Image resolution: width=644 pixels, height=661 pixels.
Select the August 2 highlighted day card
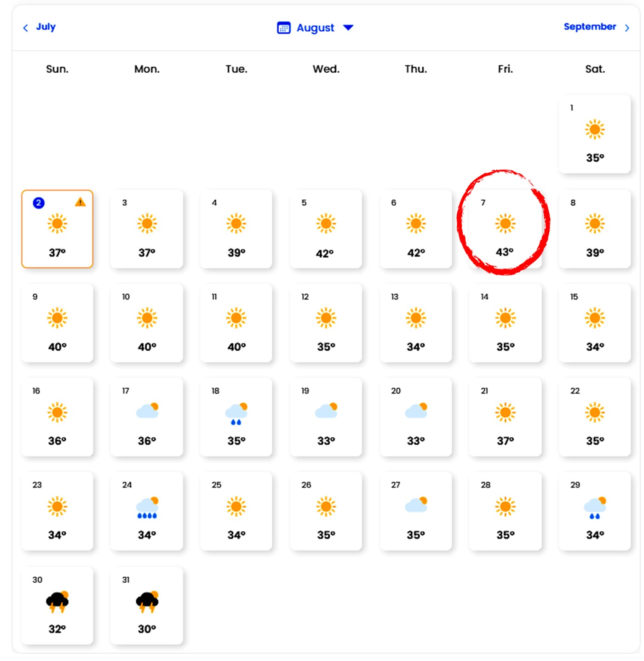(57, 229)
